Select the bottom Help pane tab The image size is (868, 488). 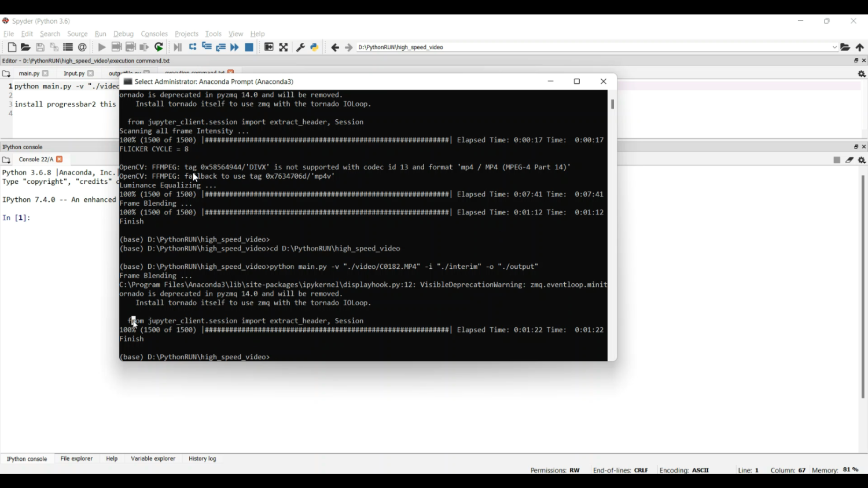coord(112,459)
